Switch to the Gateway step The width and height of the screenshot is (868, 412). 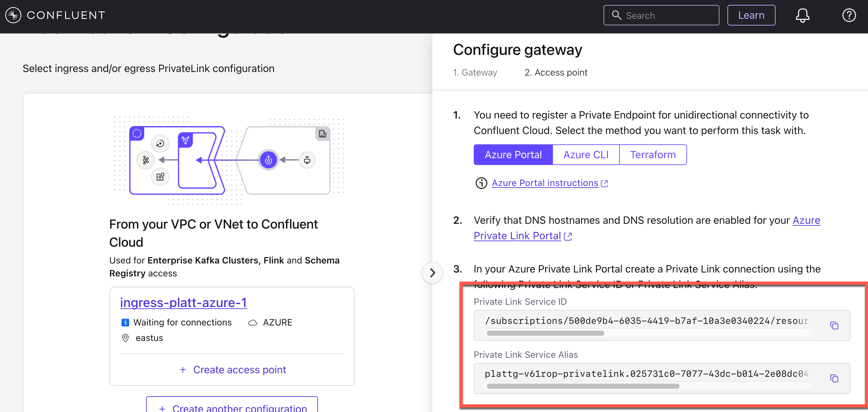click(x=475, y=72)
